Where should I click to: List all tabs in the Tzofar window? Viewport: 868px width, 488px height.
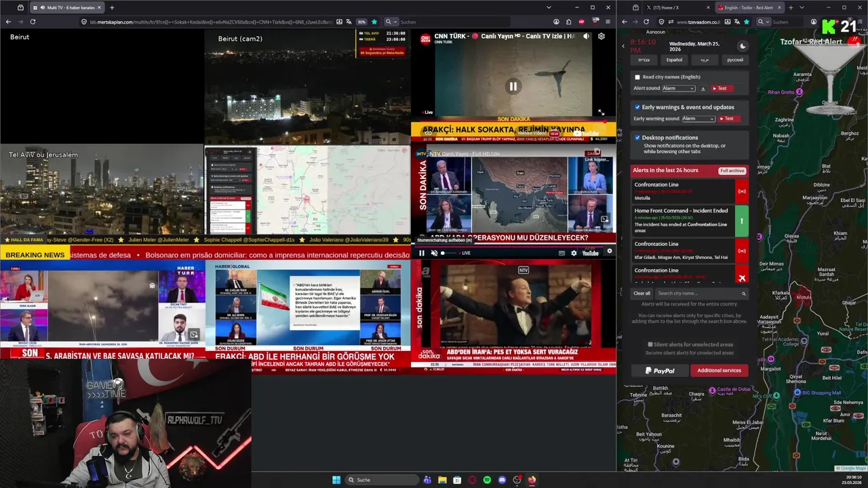pyautogui.click(x=802, y=7)
